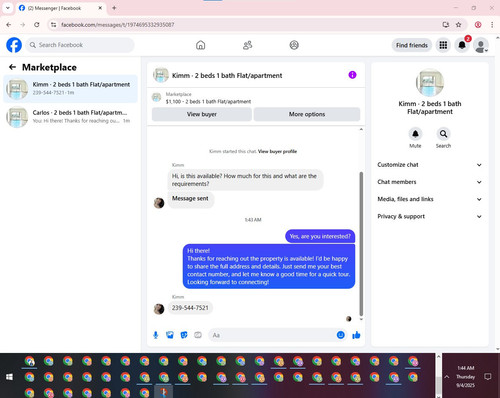
Task: Open the Account profile avatar menu
Action: pyautogui.click(x=481, y=46)
